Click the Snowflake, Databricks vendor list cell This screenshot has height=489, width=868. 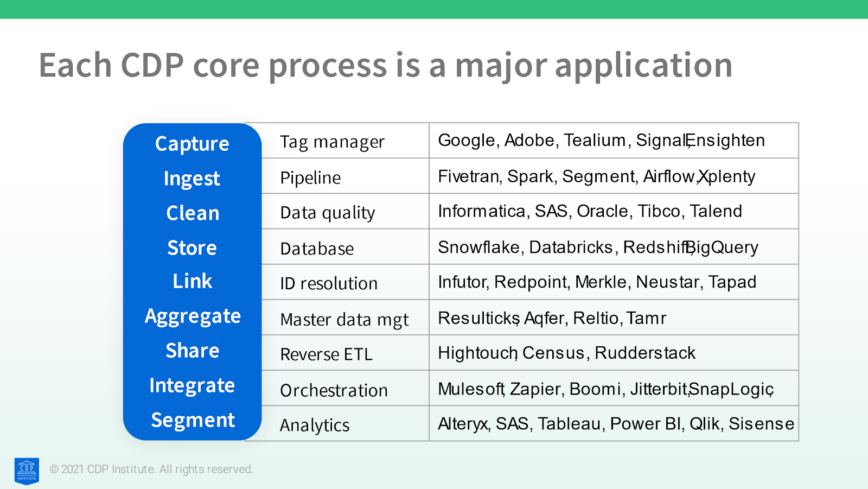(598, 247)
